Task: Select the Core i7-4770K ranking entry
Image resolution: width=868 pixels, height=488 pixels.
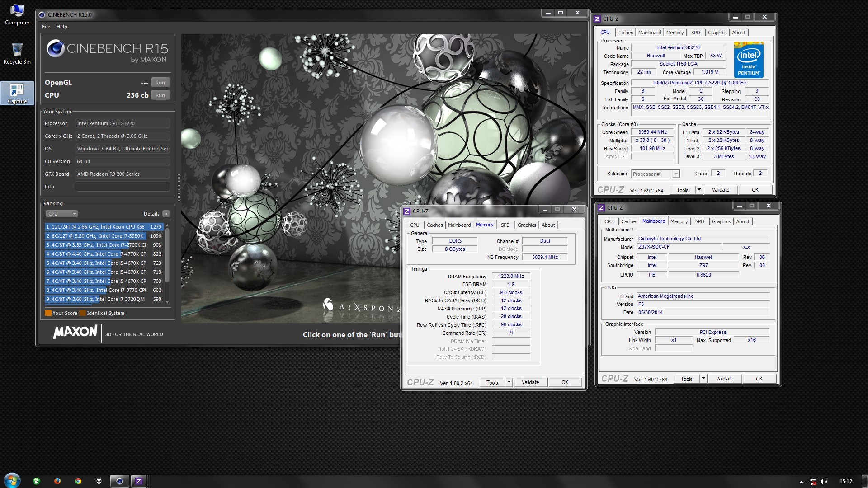Action: (104, 254)
